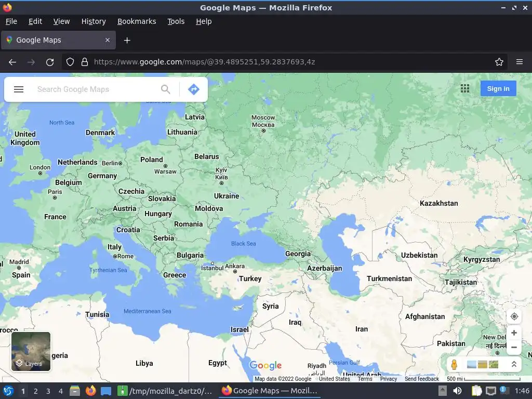This screenshot has height=399, width=532.
Task: Click the Sign in button
Action: pos(498,88)
